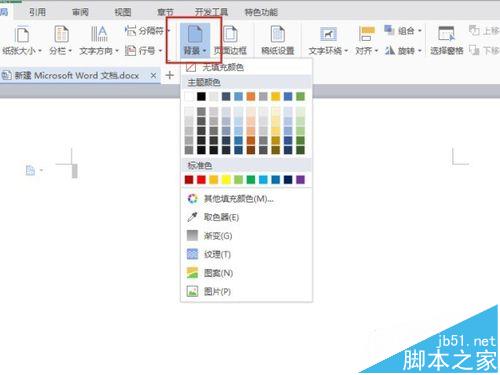Switch to the 开发工具 developer tab
Screen dimensions: 500x375
coord(211,12)
